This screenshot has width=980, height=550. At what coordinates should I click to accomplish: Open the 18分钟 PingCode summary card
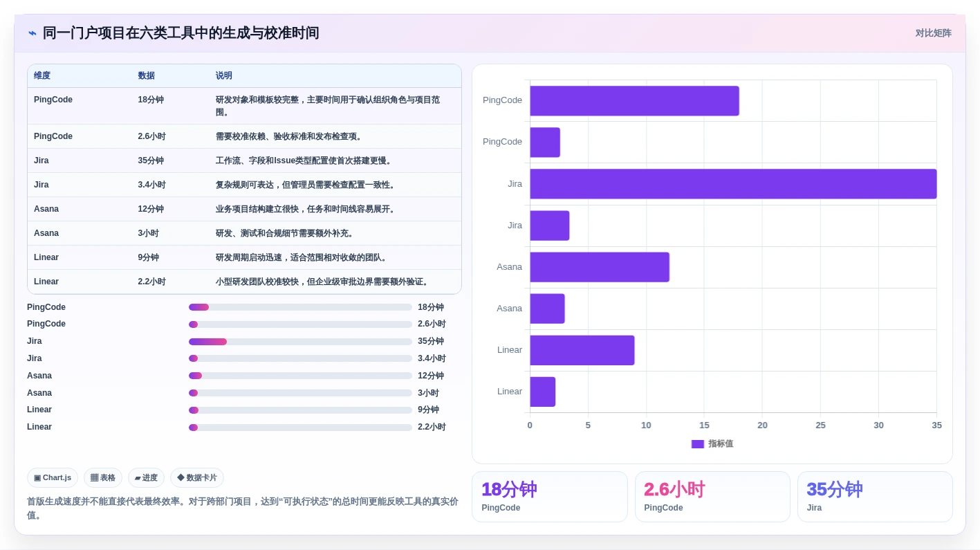click(549, 497)
